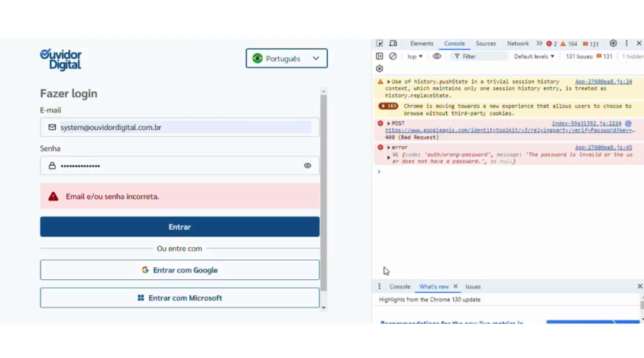Expand the error log entry
The width and height of the screenshot is (644, 358).
[389, 148]
